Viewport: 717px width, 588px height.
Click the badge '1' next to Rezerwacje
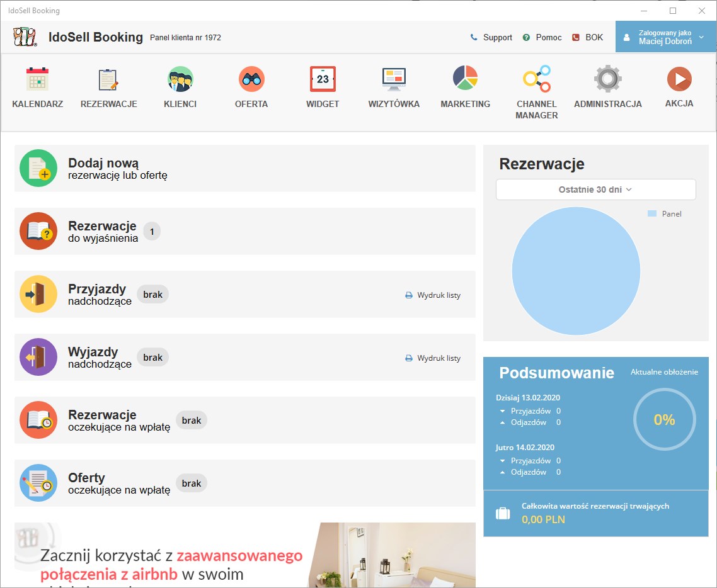click(x=152, y=232)
